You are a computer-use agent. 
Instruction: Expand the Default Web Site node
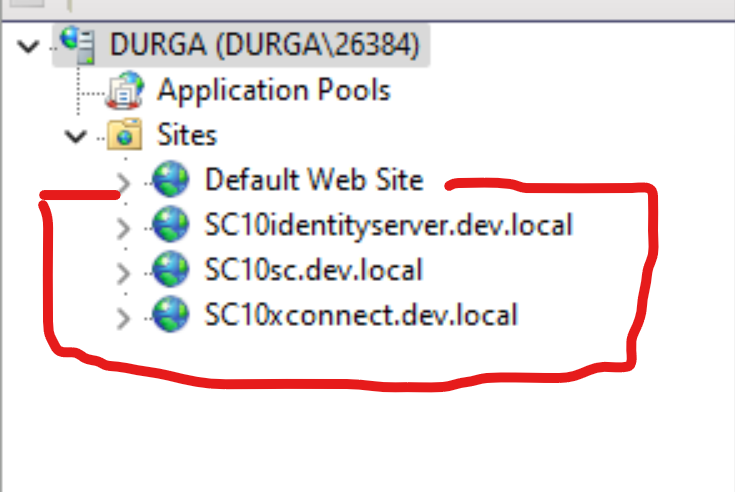123,183
